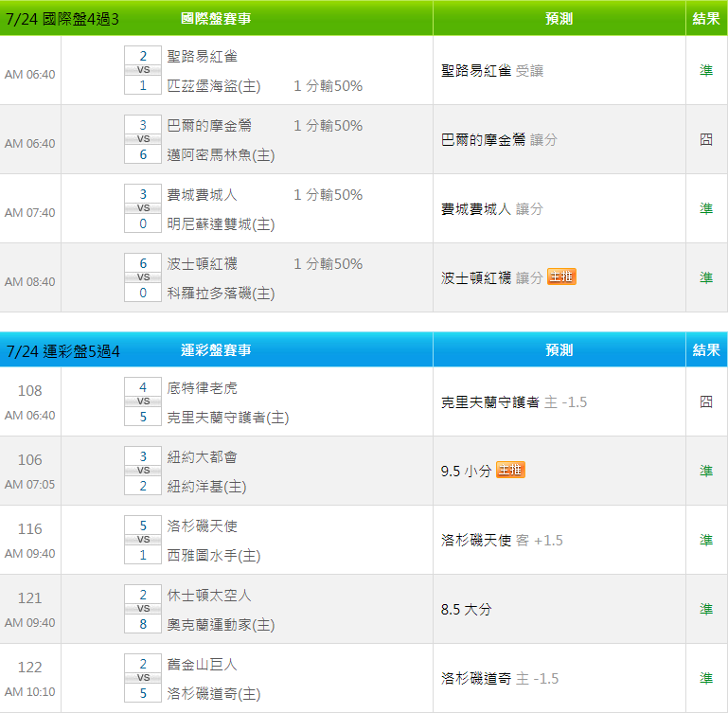Click the 囧 result for 巴爾的摩金鶯 讓分
The image size is (728, 713).
(706, 139)
